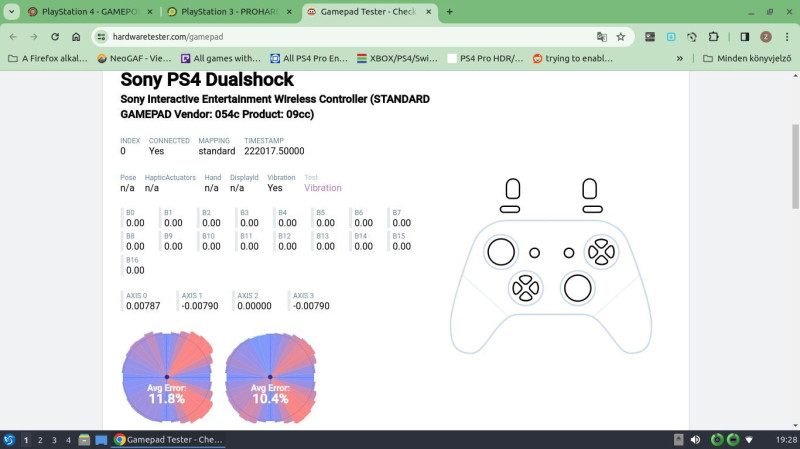This screenshot has height=449, width=800.
Task: Open a new browser tab
Action: [x=449, y=11]
